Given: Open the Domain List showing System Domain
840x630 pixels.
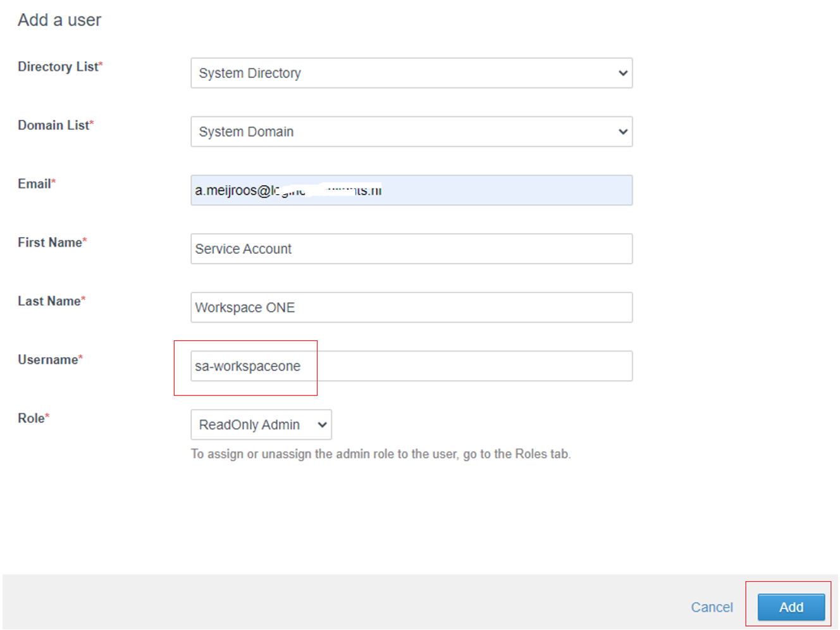Looking at the screenshot, I should coord(411,132).
